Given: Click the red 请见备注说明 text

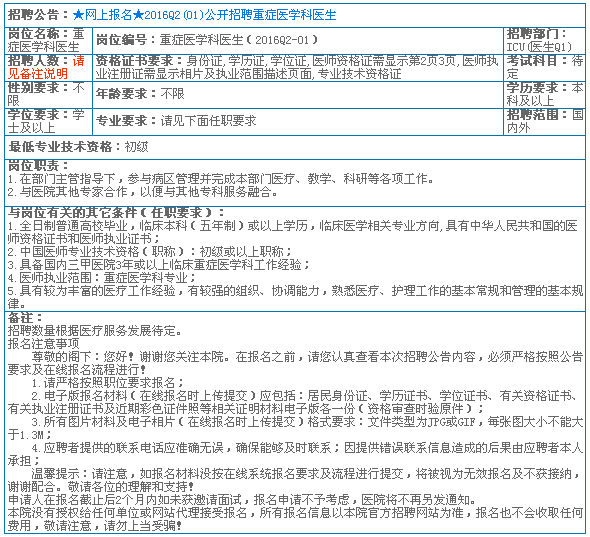Looking at the screenshot, I should click(x=46, y=67).
